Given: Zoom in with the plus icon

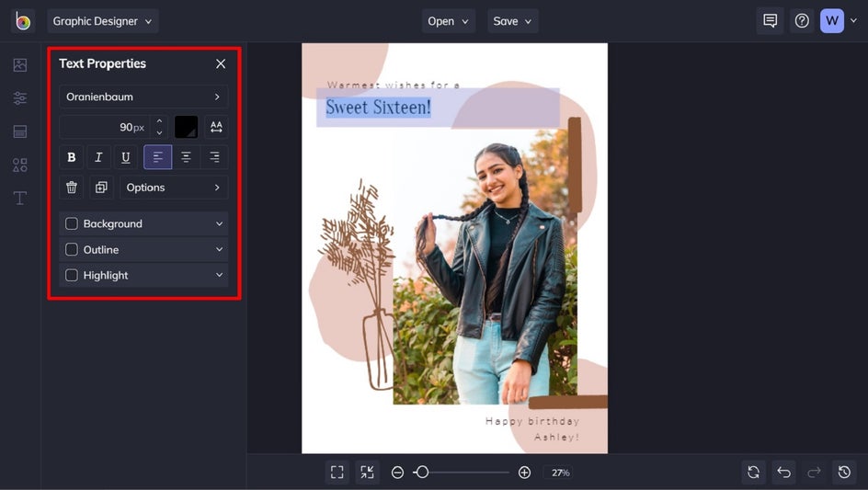Looking at the screenshot, I should pos(524,473).
